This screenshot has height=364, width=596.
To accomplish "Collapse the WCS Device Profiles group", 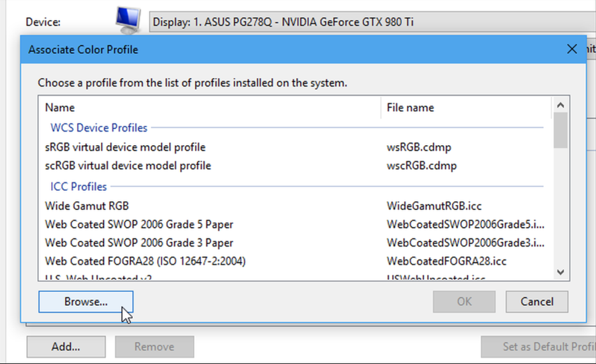I will (x=99, y=128).
